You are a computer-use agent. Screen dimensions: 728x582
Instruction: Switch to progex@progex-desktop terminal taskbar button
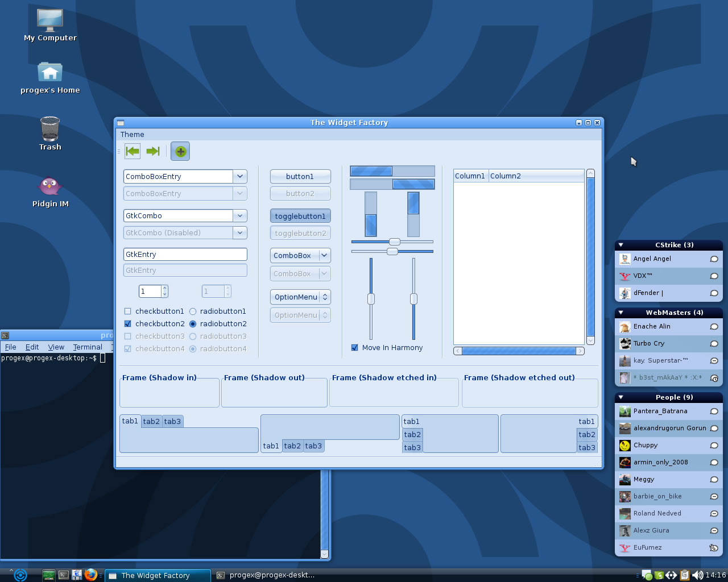pyautogui.click(x=267, y=575)
